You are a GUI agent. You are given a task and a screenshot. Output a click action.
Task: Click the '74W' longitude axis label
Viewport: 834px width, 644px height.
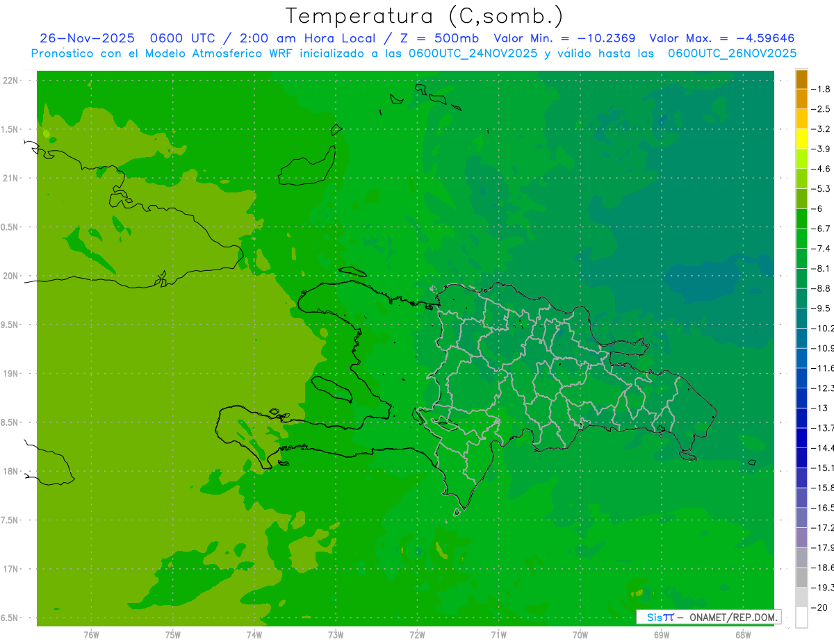(254, 635)
